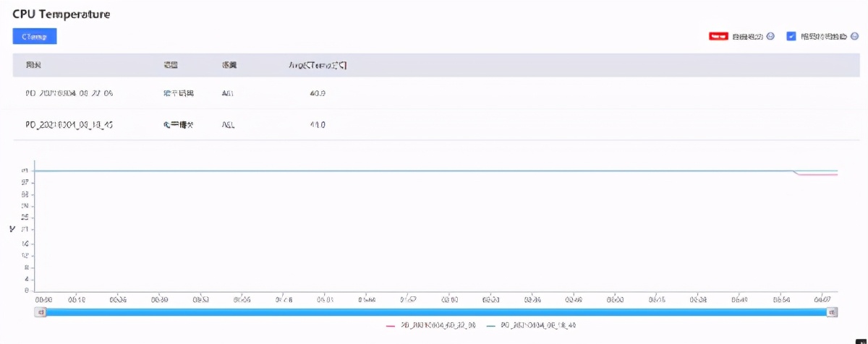Viewport: 868px width, 344px height.
Task: Click the right handle of the time range slider
Action: pyautogui.click(x=833, y=311)
